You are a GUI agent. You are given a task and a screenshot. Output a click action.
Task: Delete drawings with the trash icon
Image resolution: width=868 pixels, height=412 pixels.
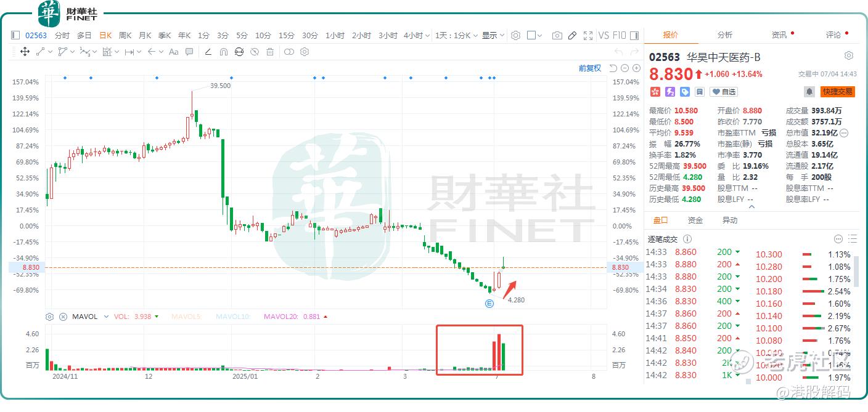point(269,52)
